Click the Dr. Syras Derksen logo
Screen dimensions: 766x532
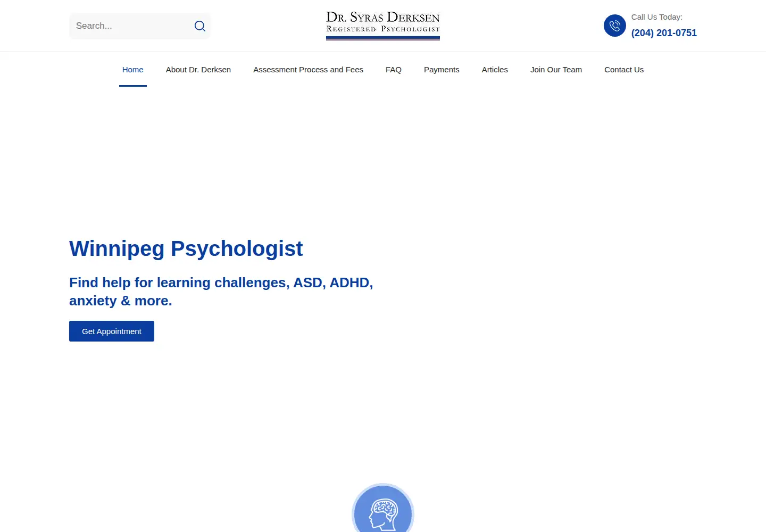[x=383, y=26]
